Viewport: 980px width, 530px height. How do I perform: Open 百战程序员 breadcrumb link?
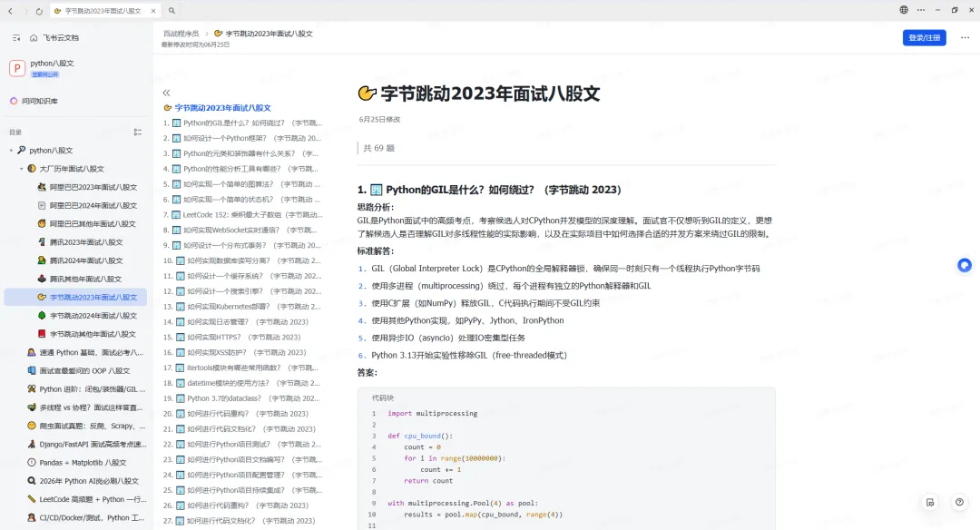coord(181,34)
